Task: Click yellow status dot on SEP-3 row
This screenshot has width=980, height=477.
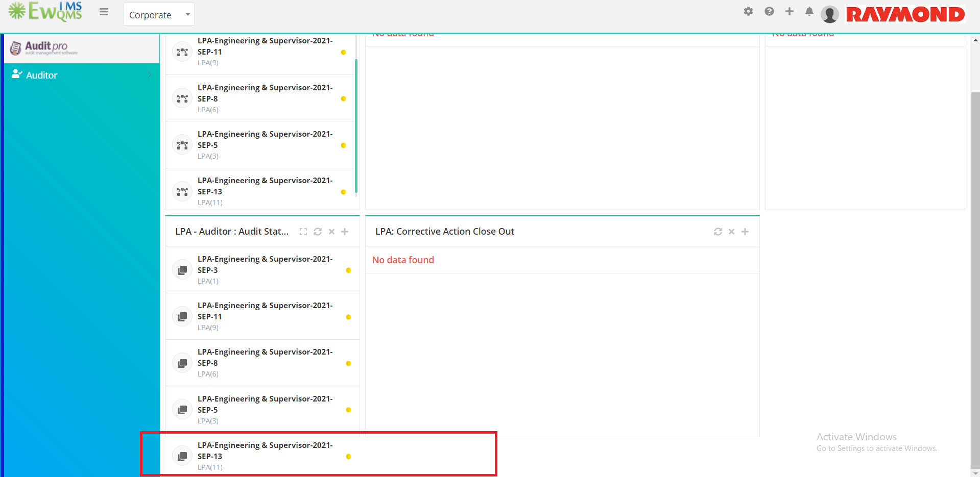Action: [x=348, y=270]
